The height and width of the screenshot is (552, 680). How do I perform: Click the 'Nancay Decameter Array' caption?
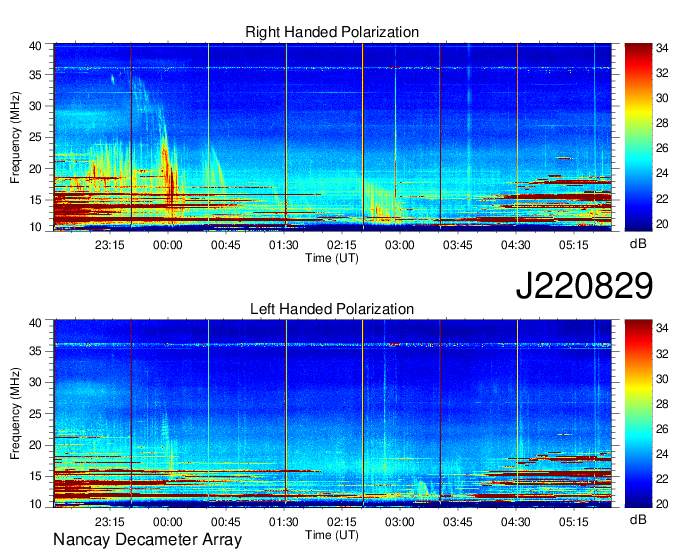tap(147, 540)
